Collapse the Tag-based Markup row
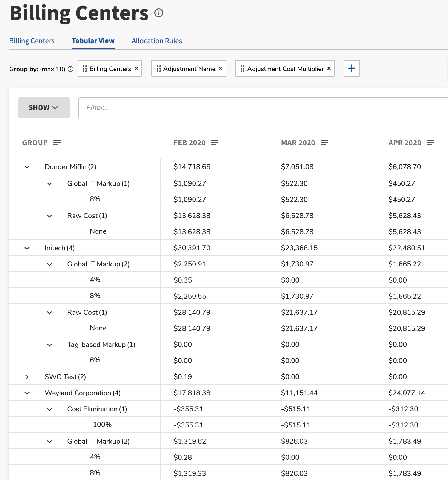 [x=50, y=345]
